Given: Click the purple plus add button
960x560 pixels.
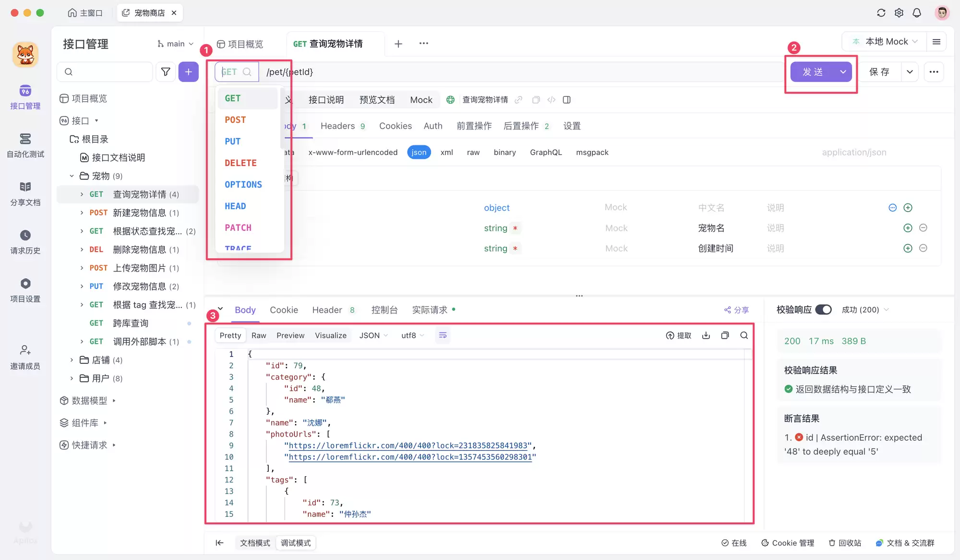Looking at the screenshot, I should click(189, 72).
